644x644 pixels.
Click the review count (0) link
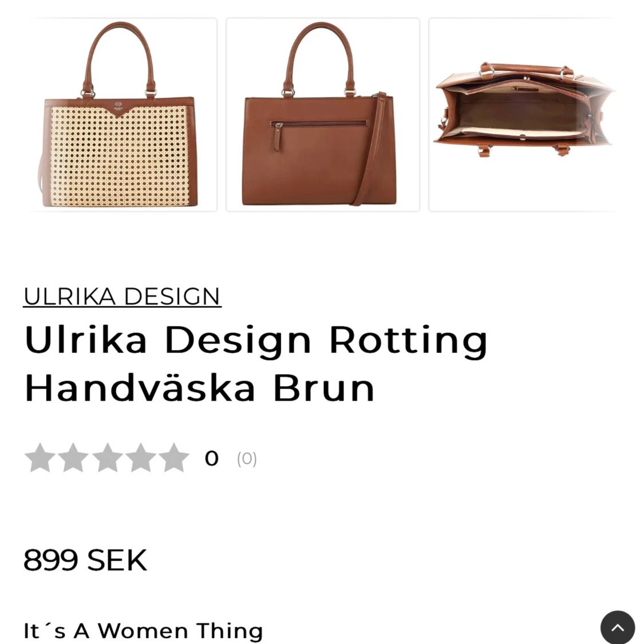(247, 459)
